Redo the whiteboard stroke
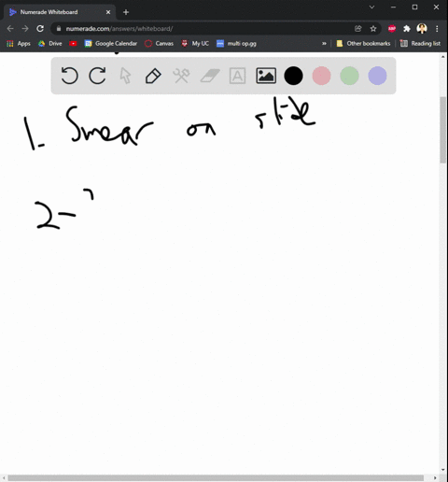This screenshot has height=482, width=448. [97, 76]
